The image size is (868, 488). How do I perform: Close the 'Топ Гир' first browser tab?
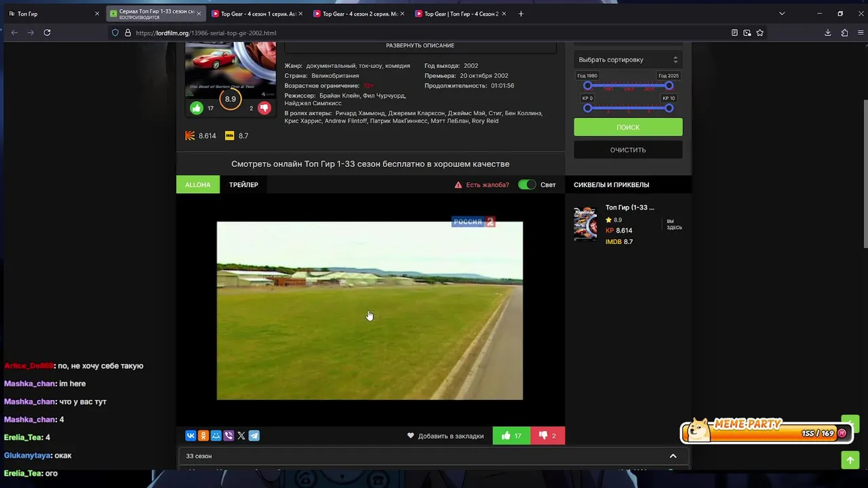[97, 14]
